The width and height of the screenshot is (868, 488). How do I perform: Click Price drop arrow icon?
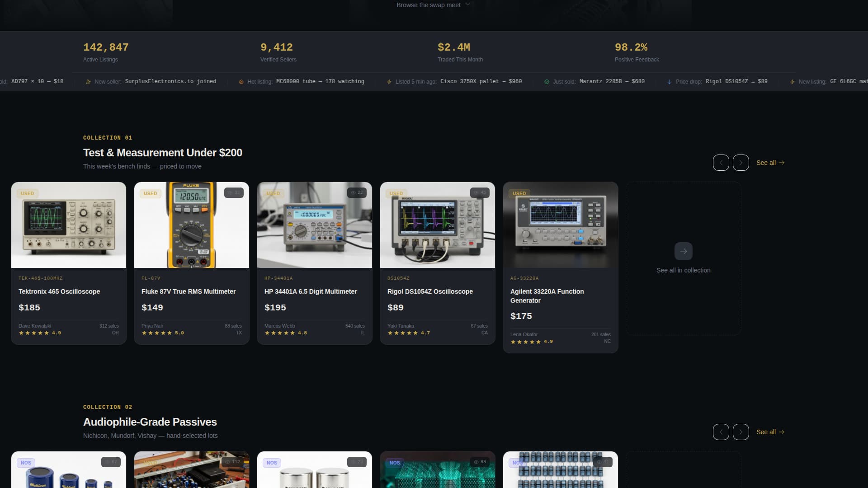pos(669,82)
